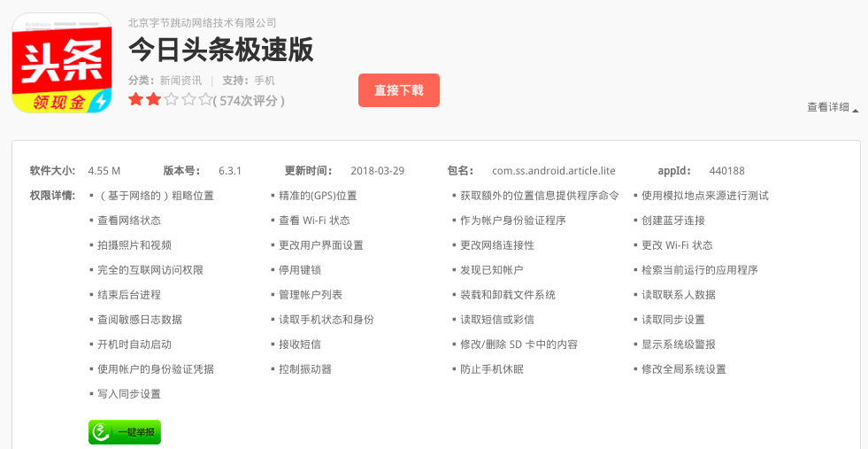Click the developer name 北京字节跳动网络技术有限公司
868x449 pixels.
[202, 23]
